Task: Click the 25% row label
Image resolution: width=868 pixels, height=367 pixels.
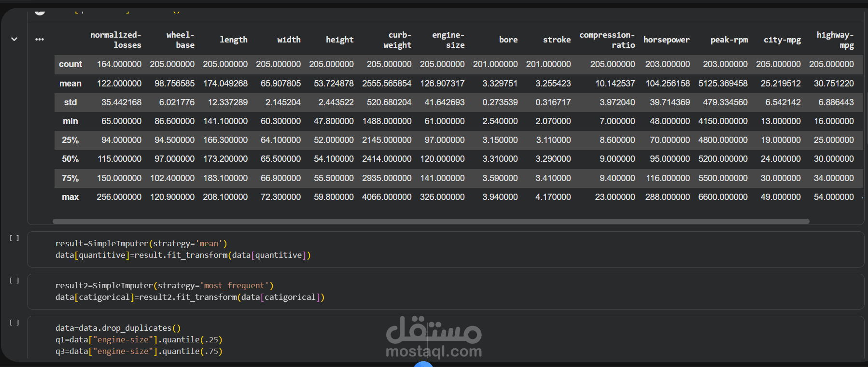Action: pyautogui.click(x=70, y=140)
